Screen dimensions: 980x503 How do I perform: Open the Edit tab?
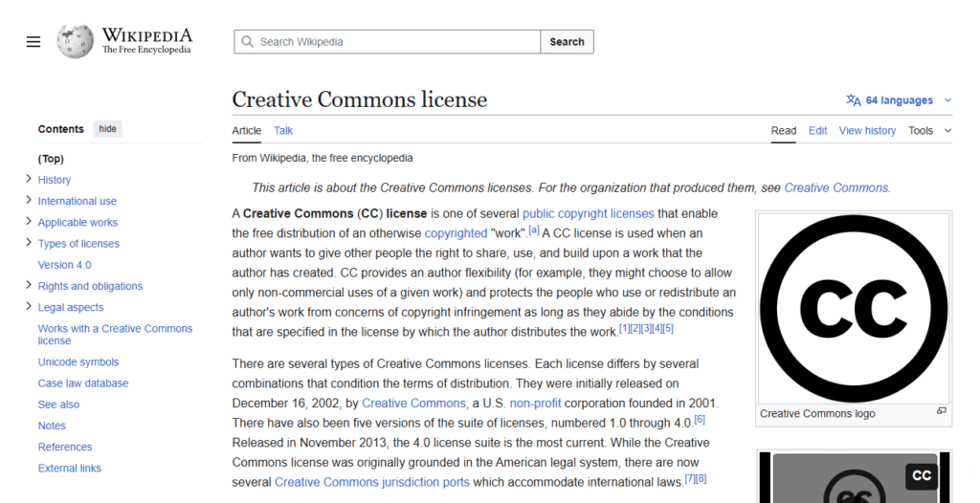click(x=817, y=131)
